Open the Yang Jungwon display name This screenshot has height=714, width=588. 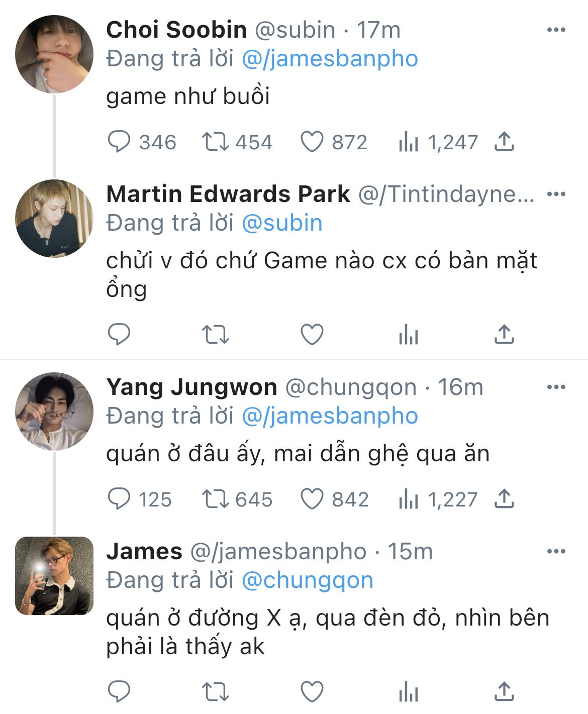point(191,387)
